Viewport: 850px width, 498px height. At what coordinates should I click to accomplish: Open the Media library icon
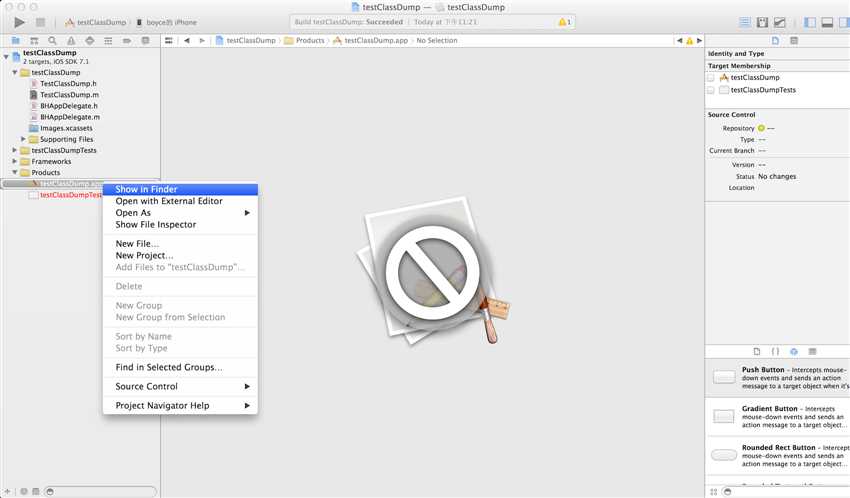point(812,352)
